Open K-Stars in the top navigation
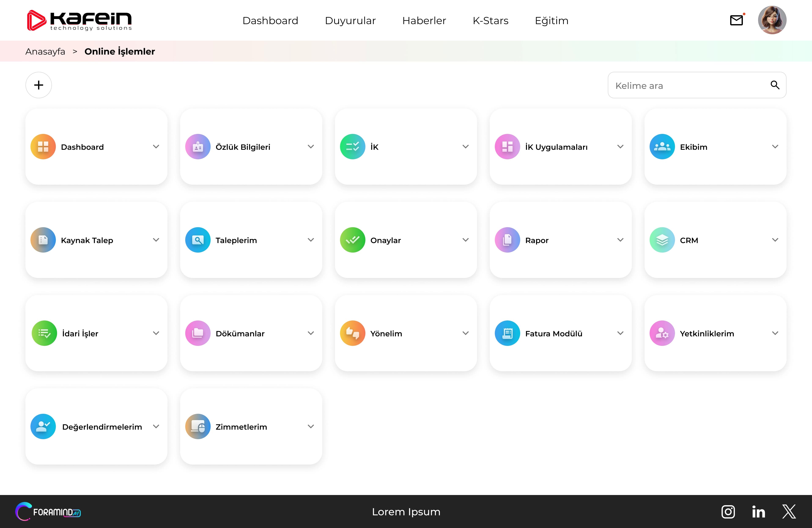Viewport: 812px width, 528px height. [490, 21]
